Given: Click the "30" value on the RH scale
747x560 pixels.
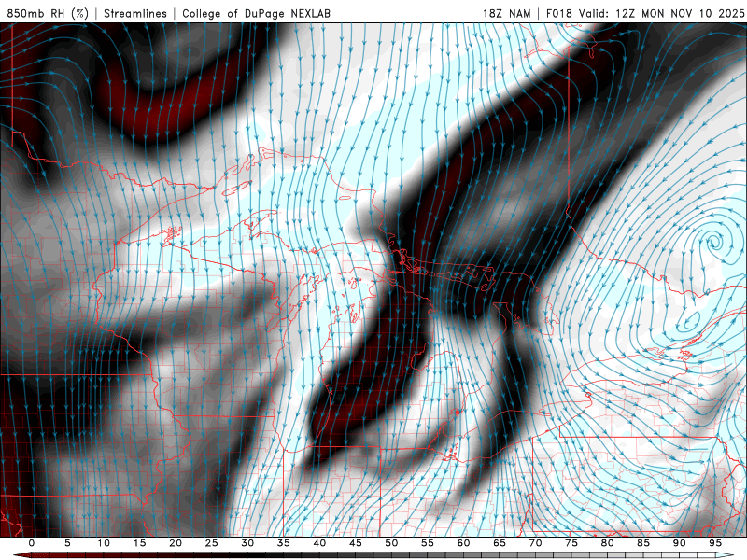Looking at the screenshot, I should (247, 543).
